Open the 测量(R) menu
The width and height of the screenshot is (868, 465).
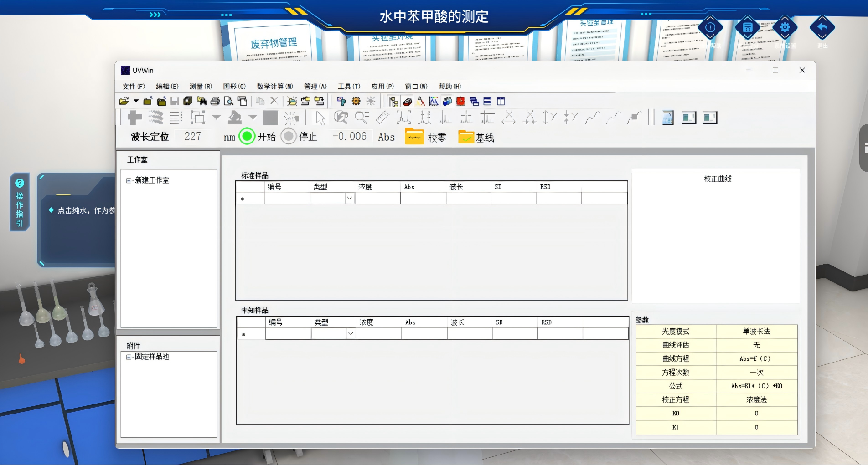pos(201,86)
